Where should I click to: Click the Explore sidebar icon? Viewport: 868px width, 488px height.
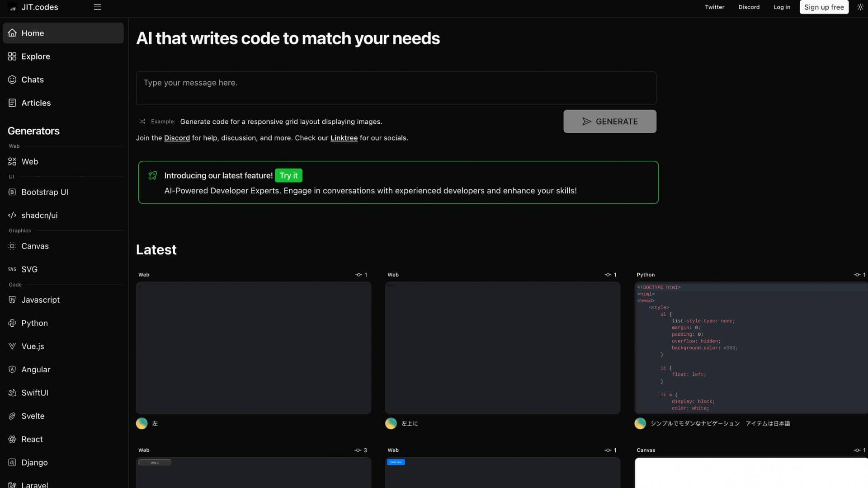point(13,56)
